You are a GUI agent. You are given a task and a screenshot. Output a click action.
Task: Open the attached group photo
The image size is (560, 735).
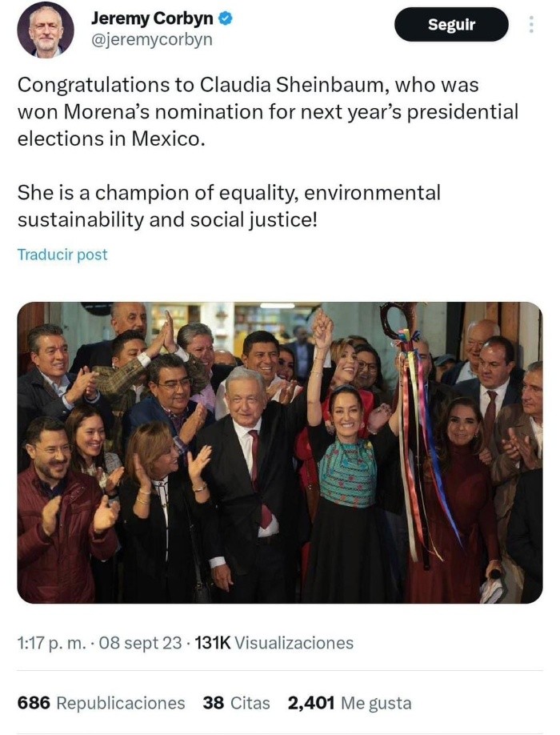279,452
